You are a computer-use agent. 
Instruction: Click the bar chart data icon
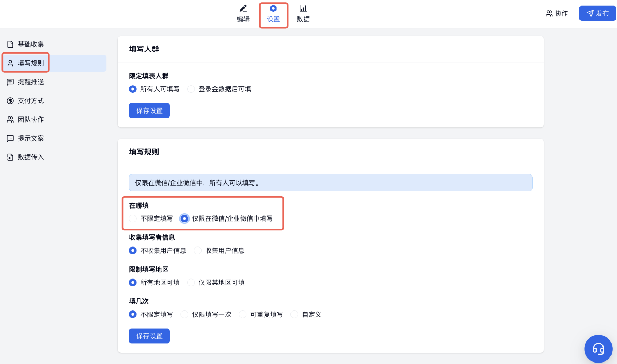coord(303,8)
